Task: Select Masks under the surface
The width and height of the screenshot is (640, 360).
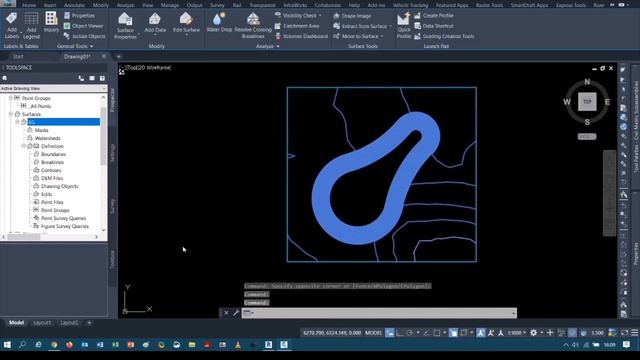Action: coord(42,130)
